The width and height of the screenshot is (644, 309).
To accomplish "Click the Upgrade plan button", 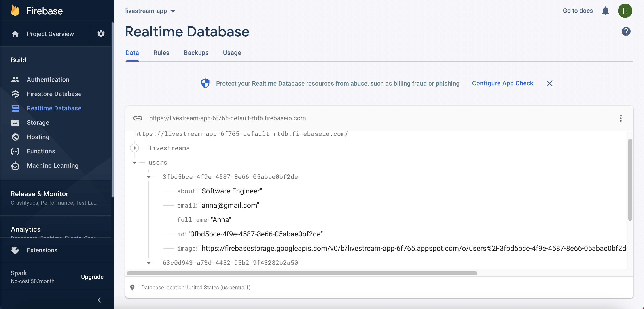I will point(92,277).
